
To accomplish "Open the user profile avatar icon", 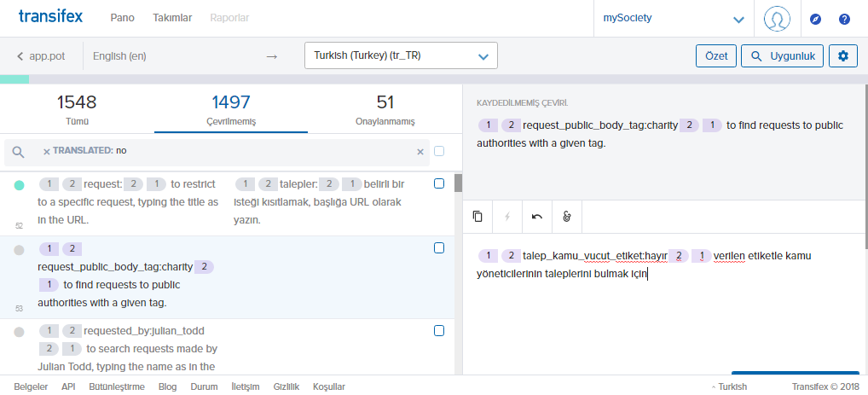I will click(777, 18).
